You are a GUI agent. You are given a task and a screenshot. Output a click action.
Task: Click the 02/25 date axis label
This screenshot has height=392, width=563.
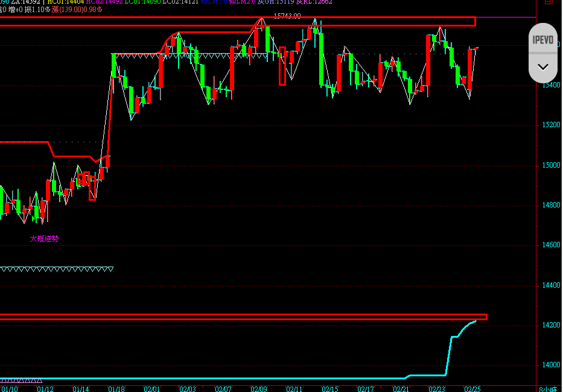click(472, 389)
